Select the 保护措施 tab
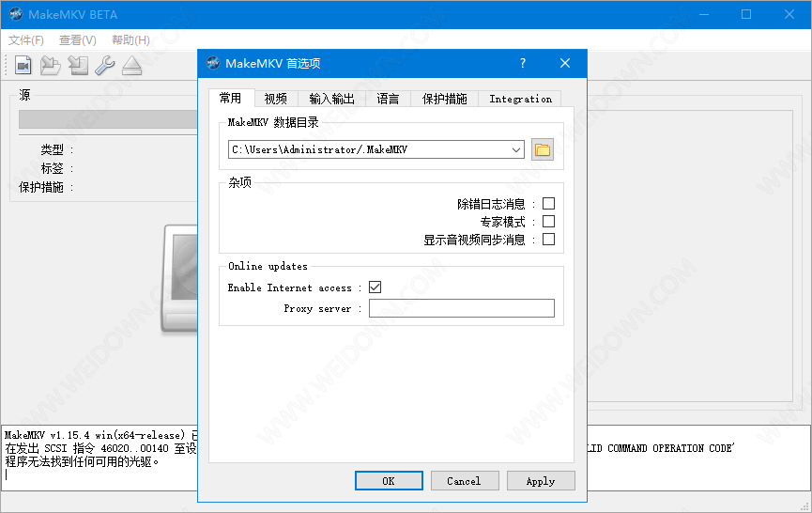This screenshot has height=513, width=812. point(444,99)
